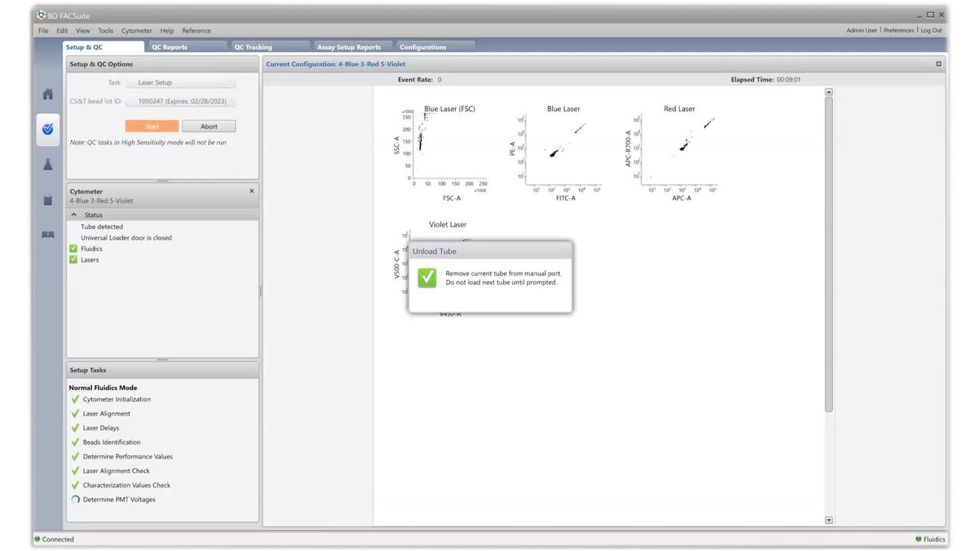Click the Cytometer Initialization task checkmark
Image resolution: width=980 pixels, height=551 pixels.
(x=75, y=399)
